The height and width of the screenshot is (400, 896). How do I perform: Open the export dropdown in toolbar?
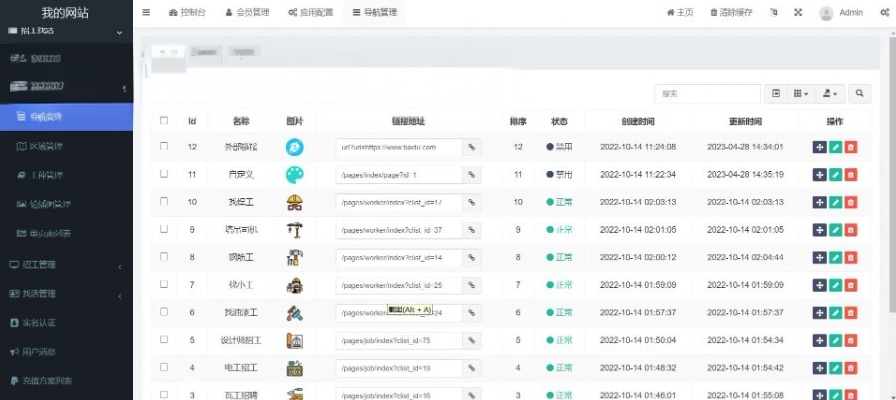click(830, 94)
